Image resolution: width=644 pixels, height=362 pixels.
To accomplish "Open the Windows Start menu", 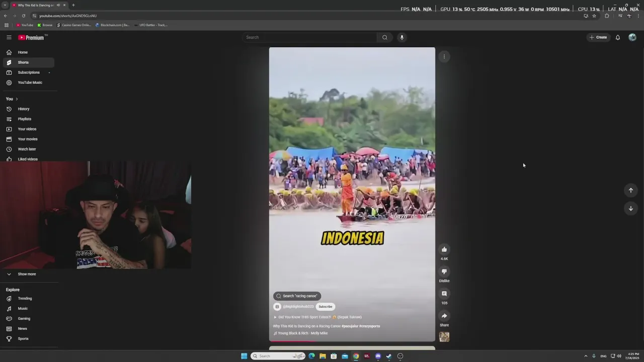I will [x=244, y=356].
